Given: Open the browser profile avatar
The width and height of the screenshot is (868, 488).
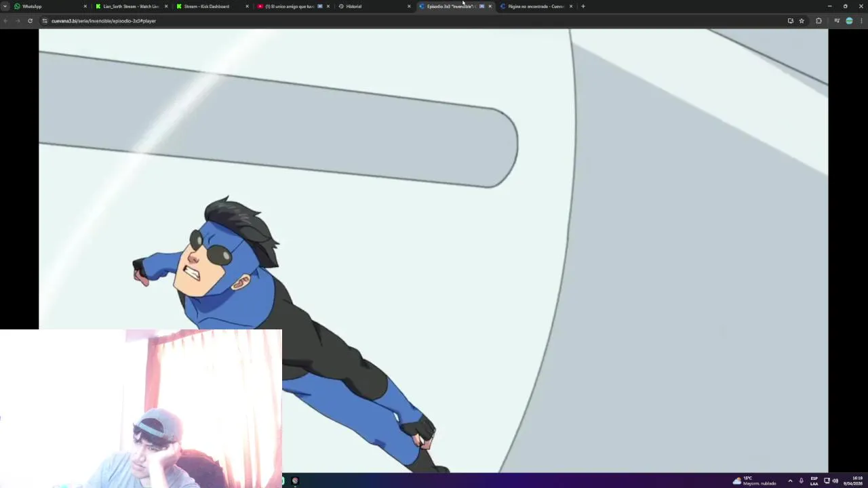Looking at the screenshot, I should click(x=849, y=21).
